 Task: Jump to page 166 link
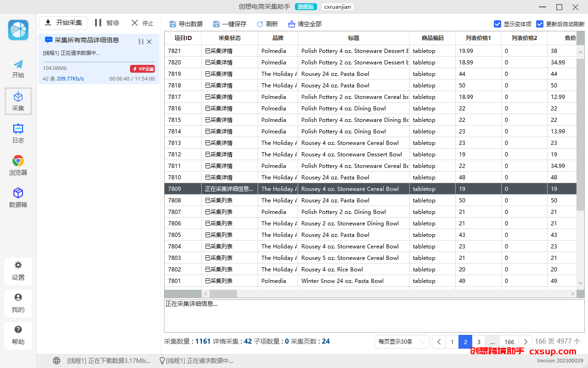[509, 342]
